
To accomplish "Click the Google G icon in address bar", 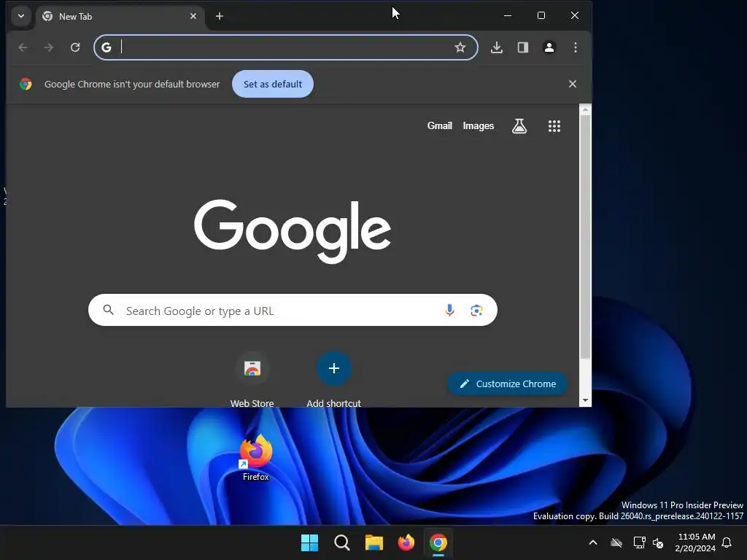I will pyautogui.click(x=107, y=47).
